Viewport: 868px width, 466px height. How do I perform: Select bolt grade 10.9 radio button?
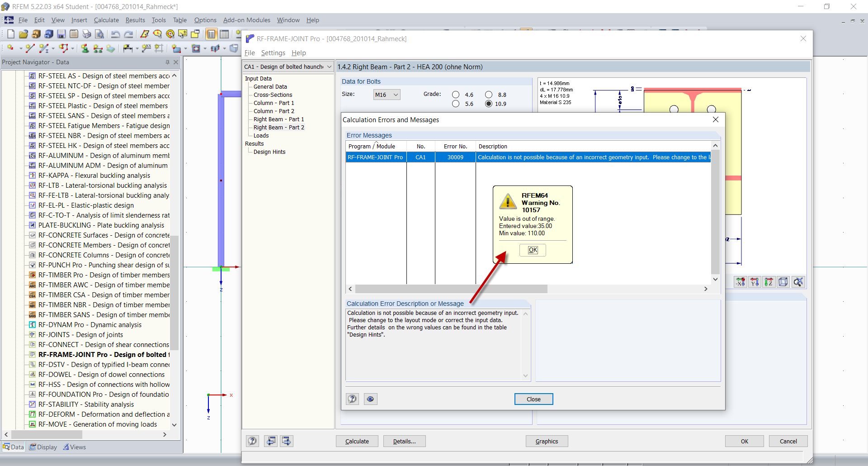click(489, 104)
